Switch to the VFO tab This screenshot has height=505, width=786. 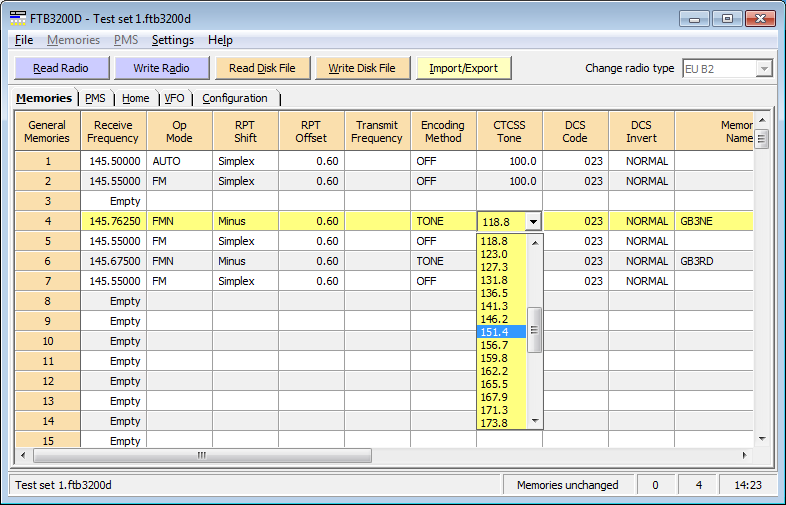[175, 98]
